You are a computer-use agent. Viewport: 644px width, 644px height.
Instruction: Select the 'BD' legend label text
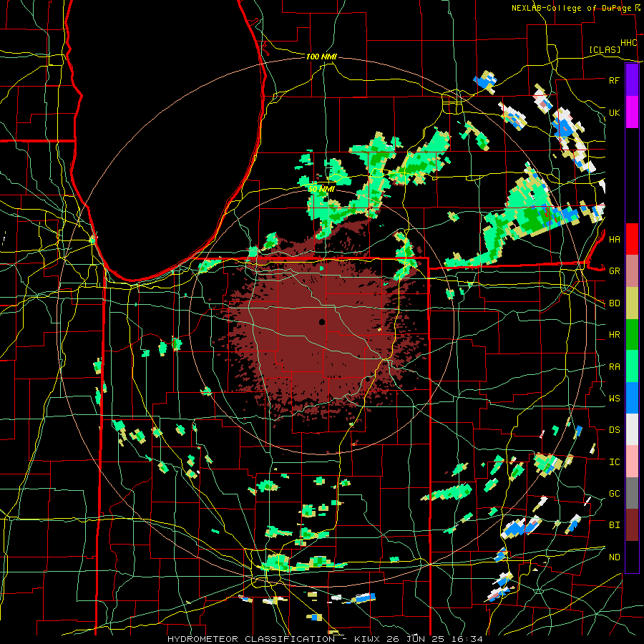pyautogui.click(x=614, y=303)
